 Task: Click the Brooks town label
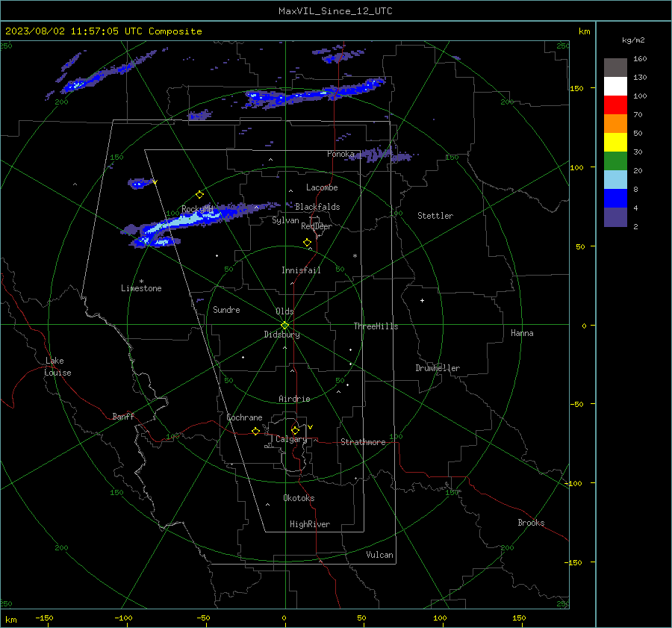click(531, 523)
